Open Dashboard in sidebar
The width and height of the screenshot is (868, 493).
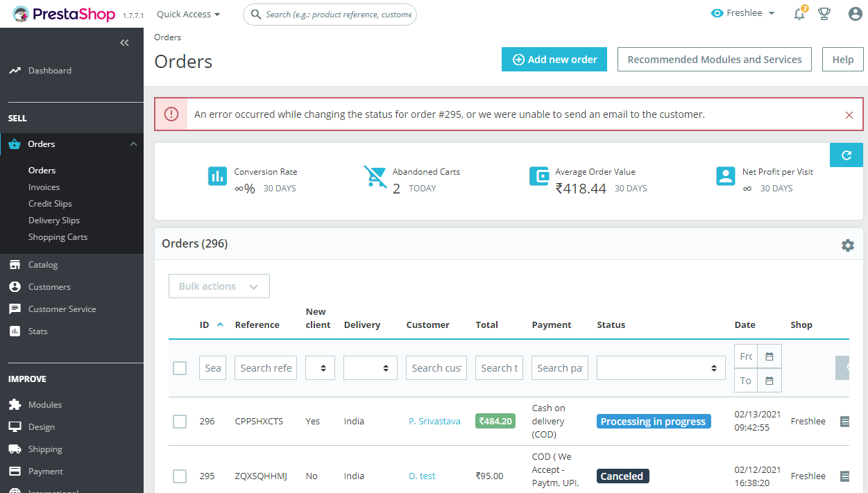[49, 71]
